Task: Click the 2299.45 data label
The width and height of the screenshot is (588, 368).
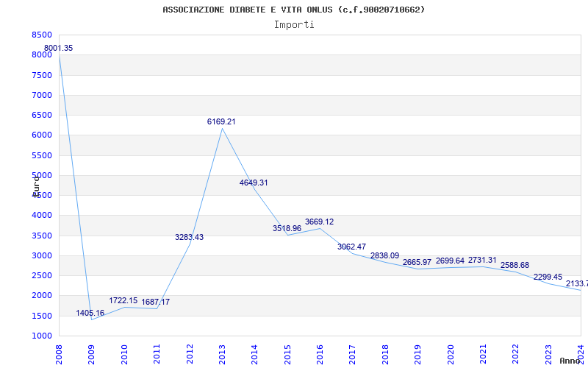Action: (x=547, y=277)
